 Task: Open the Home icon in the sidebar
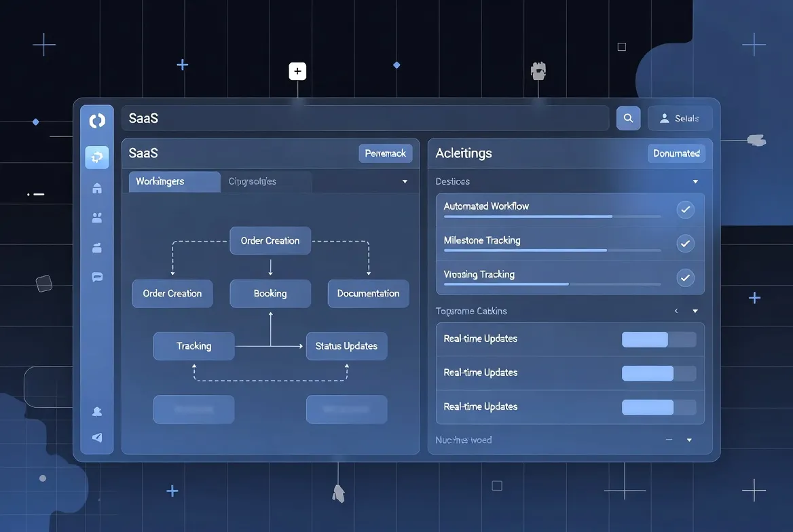[97, 188]
